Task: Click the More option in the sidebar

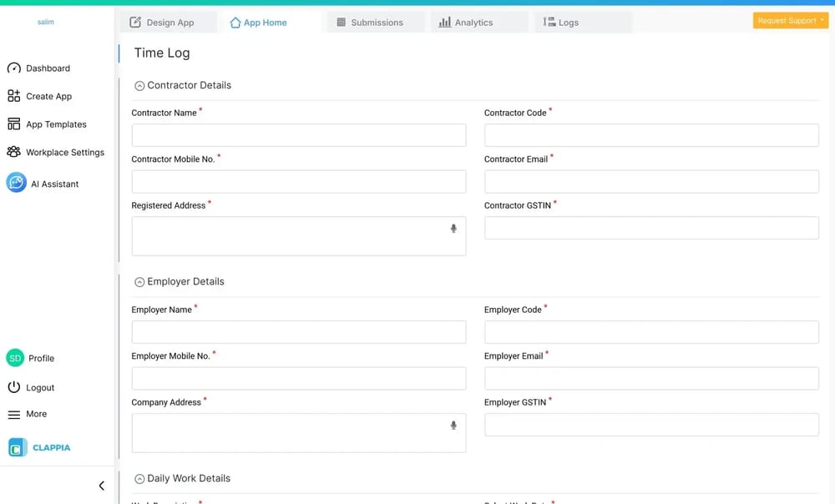Action: (36, 414)
